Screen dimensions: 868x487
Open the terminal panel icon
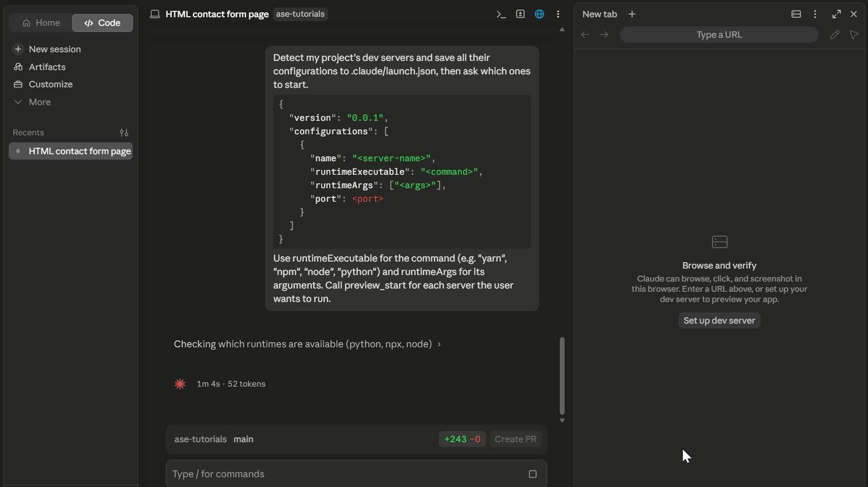tap(501, 15)
